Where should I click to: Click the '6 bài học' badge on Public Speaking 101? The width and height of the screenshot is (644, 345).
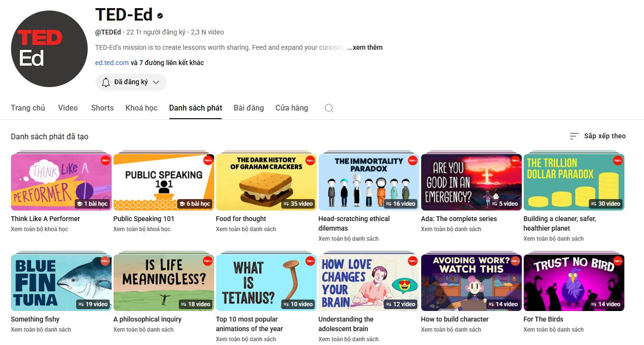[x=195, y=204]
